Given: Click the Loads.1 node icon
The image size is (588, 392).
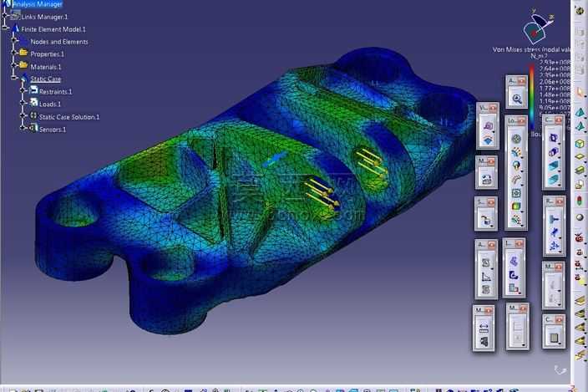Looking at the screenshot, I should (33, 102).
